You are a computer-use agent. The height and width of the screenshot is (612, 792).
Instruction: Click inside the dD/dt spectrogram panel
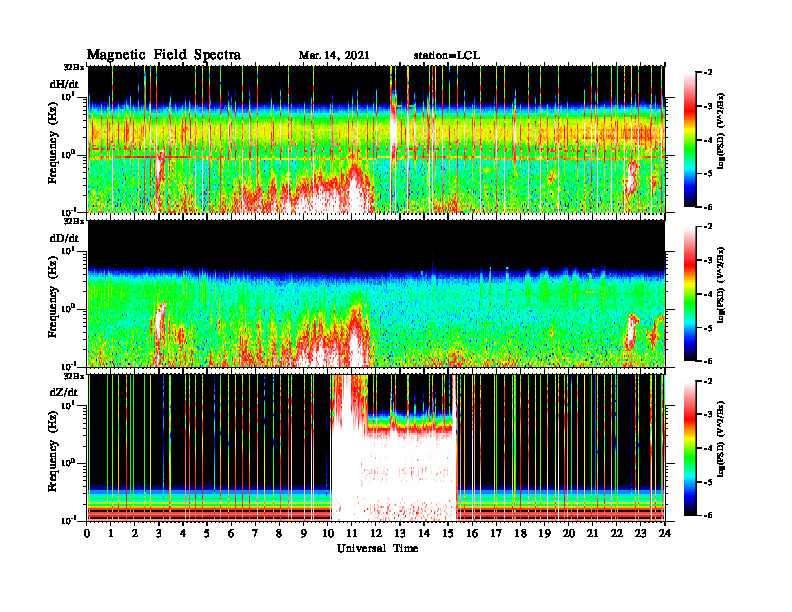[376, 293]
